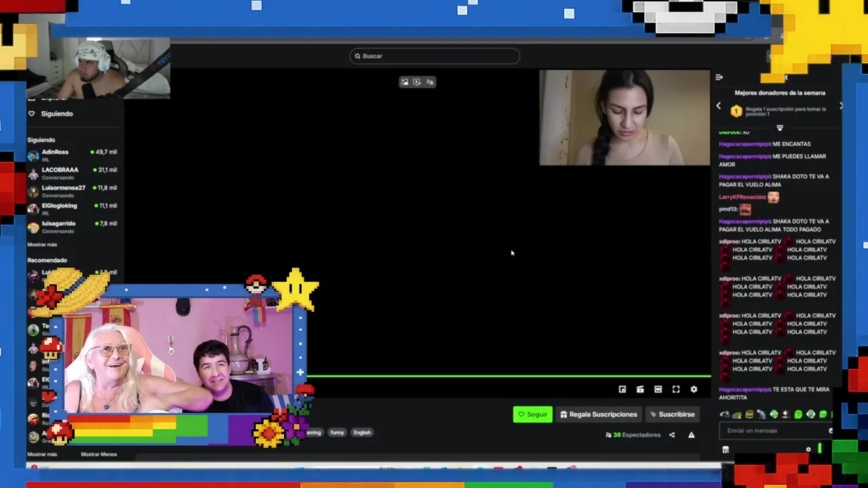Click Mostrar Menos at sidebar bottom

[99, 454]
